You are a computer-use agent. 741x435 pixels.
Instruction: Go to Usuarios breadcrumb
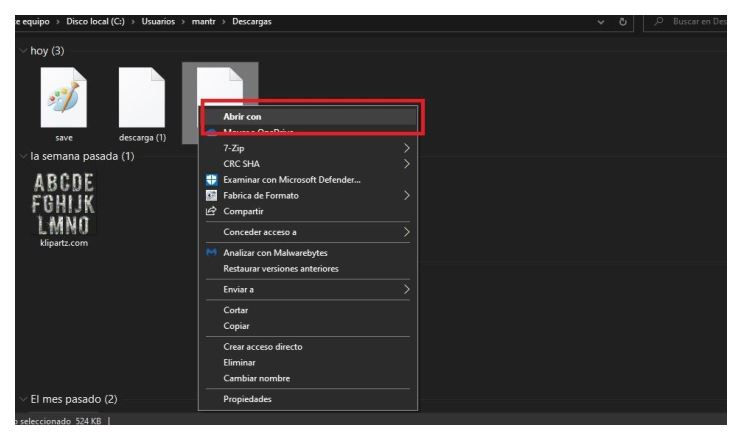pyautogui.click(x=158, y=22)
